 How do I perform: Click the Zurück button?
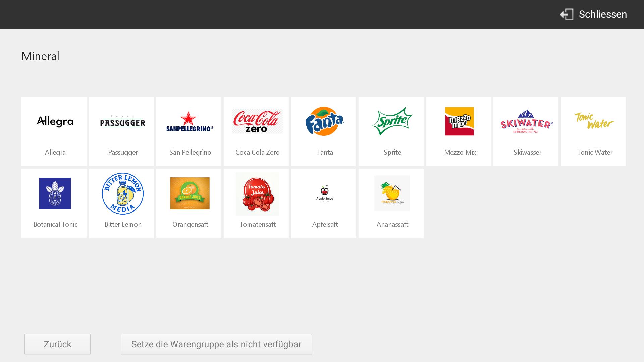coord(57,344)
